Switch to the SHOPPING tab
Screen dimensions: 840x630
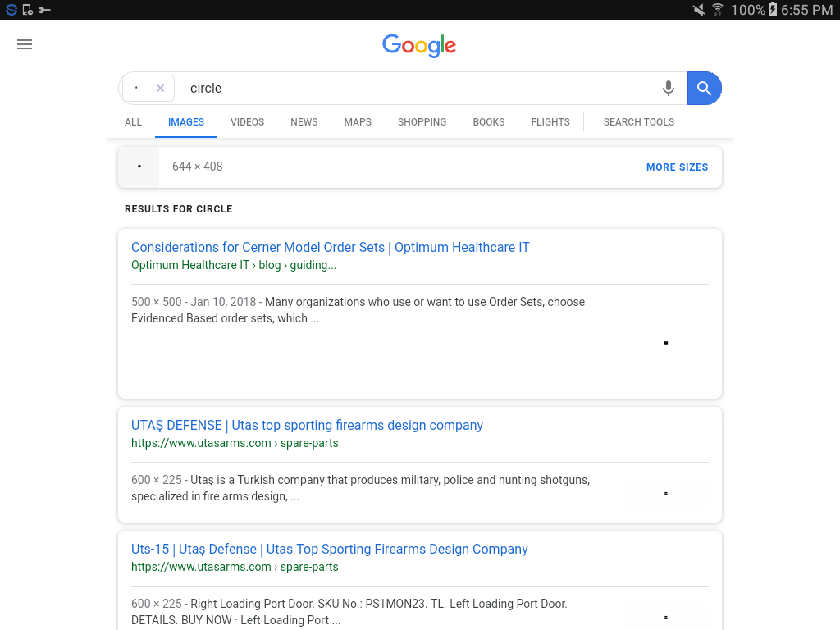tap(422, 122)
